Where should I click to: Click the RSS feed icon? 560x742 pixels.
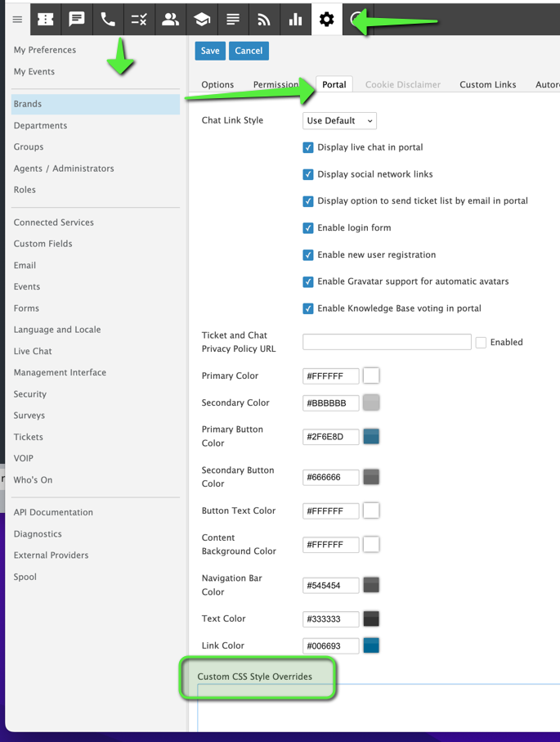coord(263,20)
